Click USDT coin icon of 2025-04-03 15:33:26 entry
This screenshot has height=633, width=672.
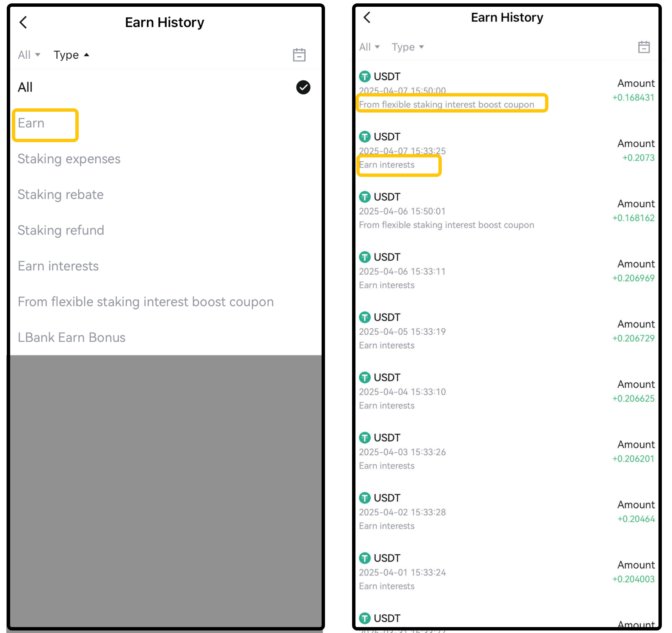click(x=364, y=438)
